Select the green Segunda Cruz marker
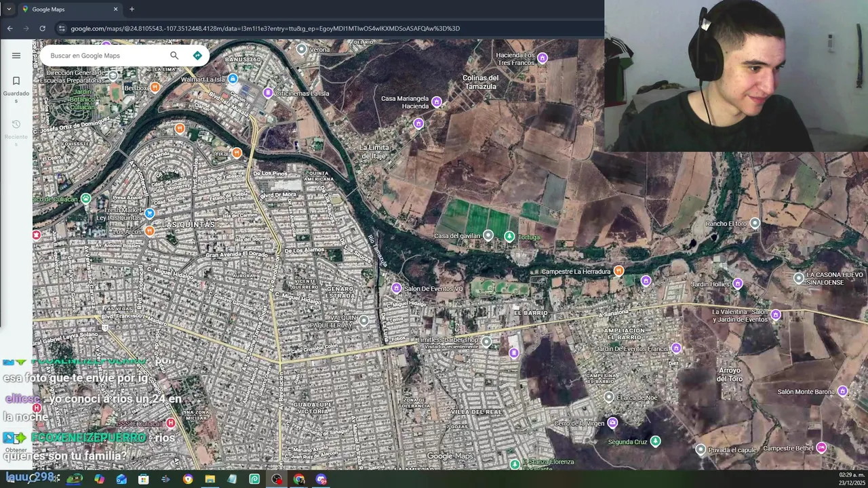 coord(655,441)
